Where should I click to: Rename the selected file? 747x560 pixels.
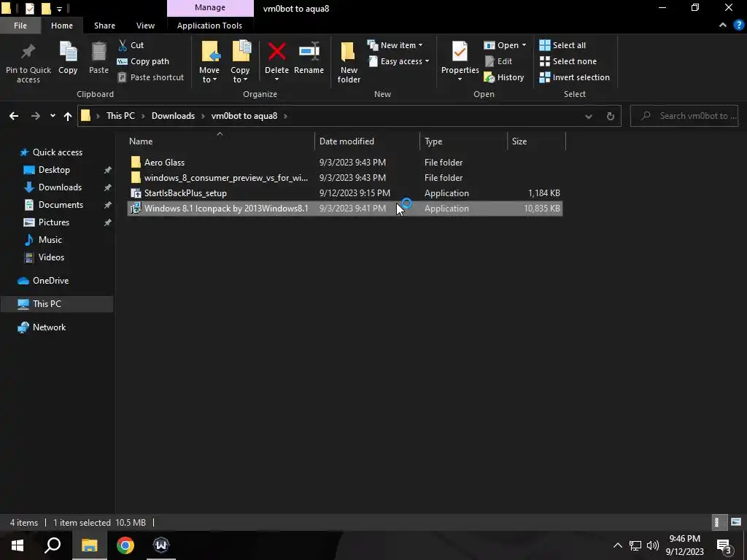(309, 58)
